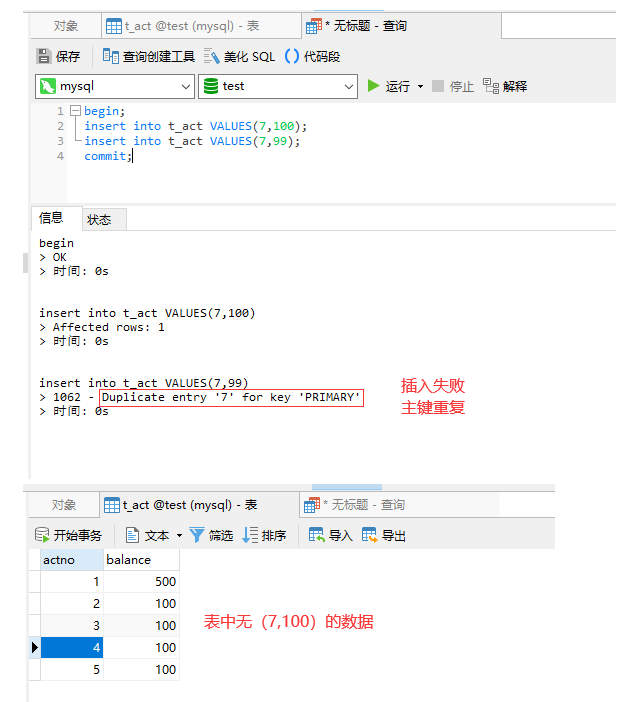
Task: Click the Begin Transaction (开始事务) icon
Action: [42, 535]
